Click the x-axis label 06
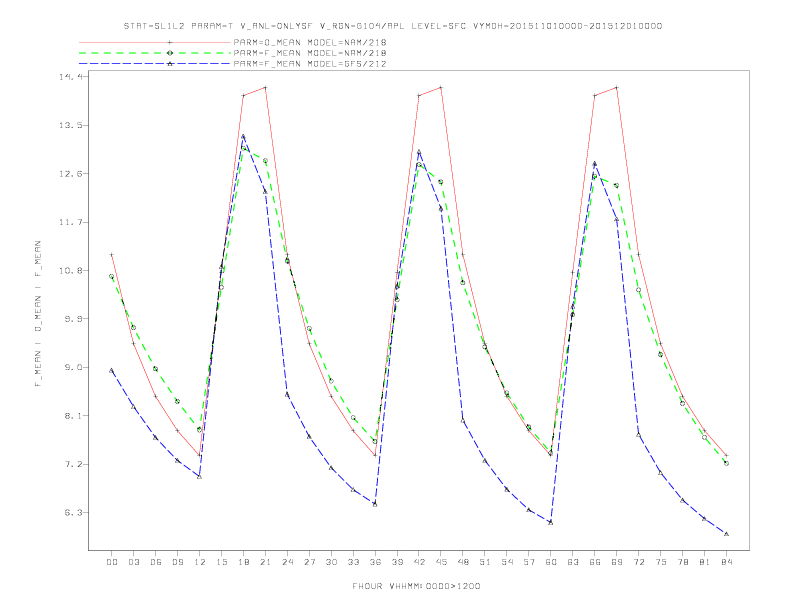The height and width of the screenshot is (612, 792). [156, 562]
